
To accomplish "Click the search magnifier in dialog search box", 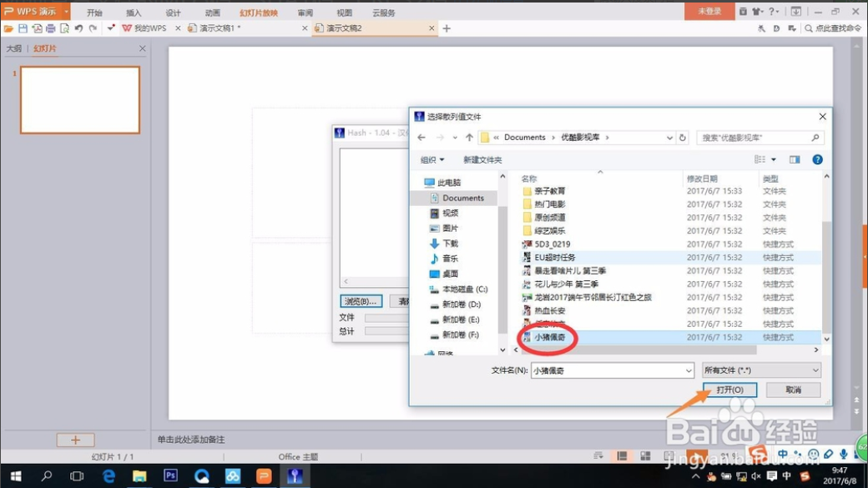I will click(x=815, y=137).
